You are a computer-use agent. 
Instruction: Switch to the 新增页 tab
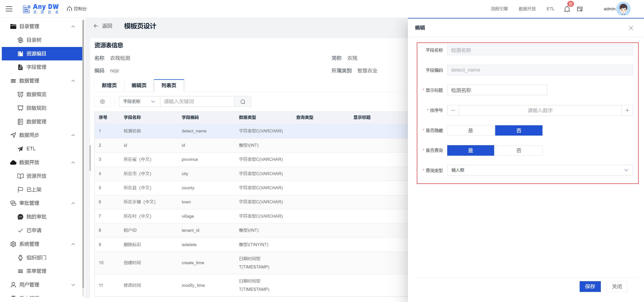[109, 85]
